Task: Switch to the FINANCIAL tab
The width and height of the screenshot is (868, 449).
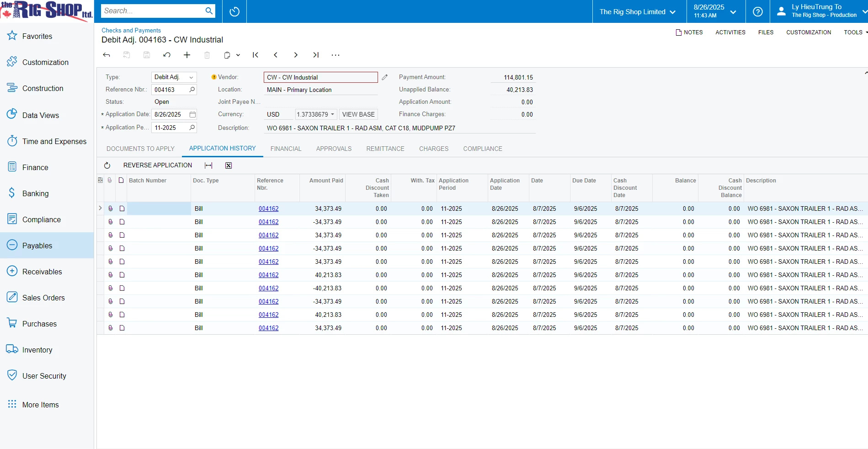Action: tap(286, 149)
